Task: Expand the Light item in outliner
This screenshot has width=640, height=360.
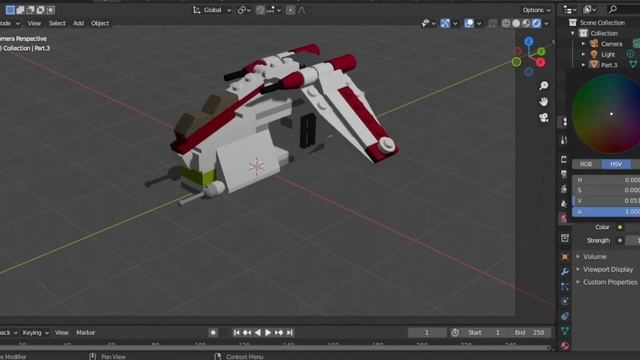Action: (x=583, y=54)
